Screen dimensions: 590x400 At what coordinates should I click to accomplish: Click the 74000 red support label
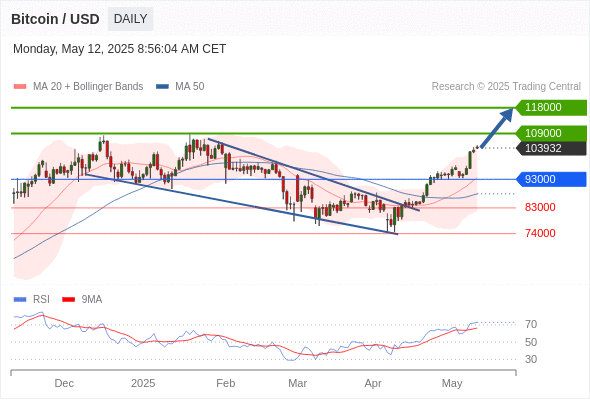click(540, 233)
